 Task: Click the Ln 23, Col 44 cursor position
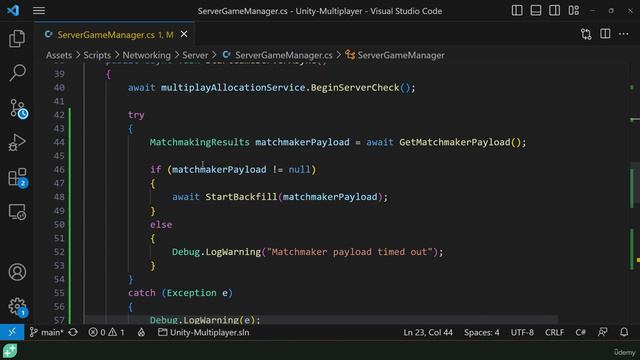click(428, 332)
